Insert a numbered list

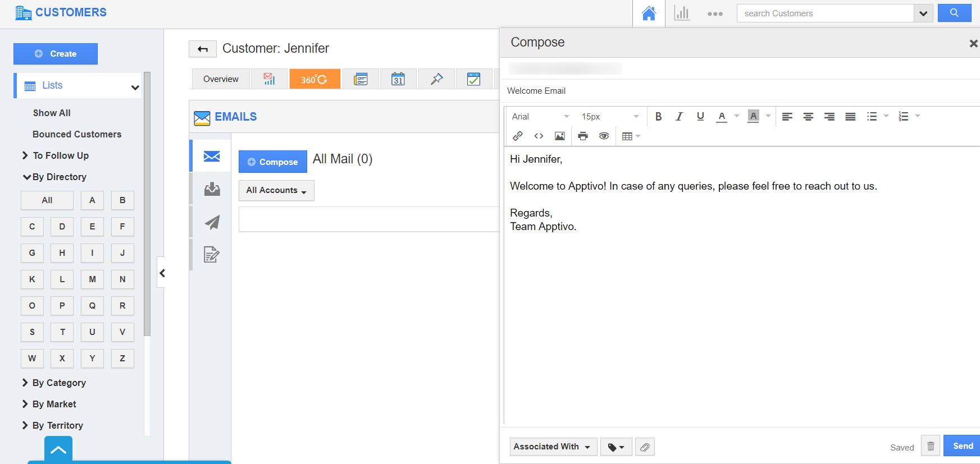tap(903, 117)
